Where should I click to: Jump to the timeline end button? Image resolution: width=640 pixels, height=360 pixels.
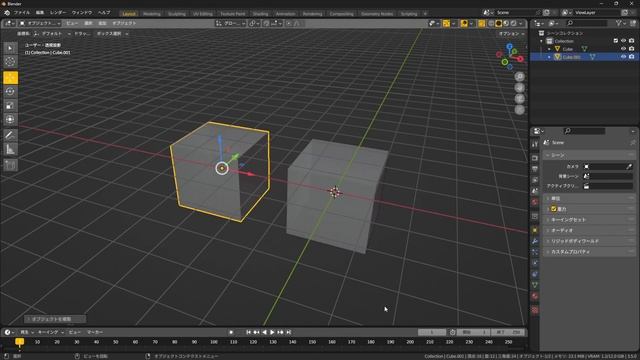(289, 332)
